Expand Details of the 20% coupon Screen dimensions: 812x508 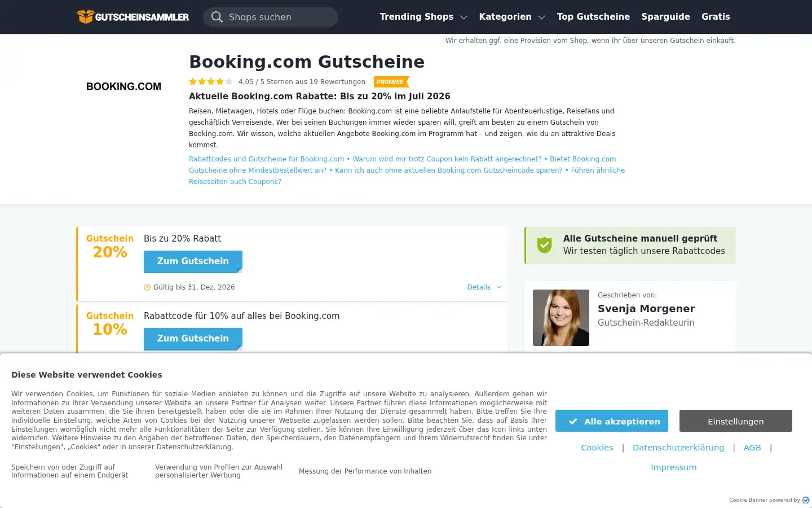pyautogui.click(x=484, y=287)
